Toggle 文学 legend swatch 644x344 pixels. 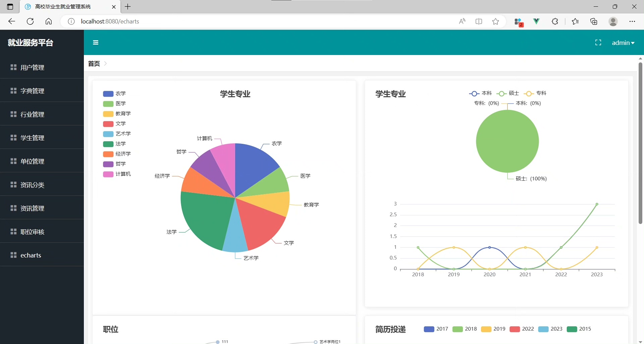tap(108, 124)
